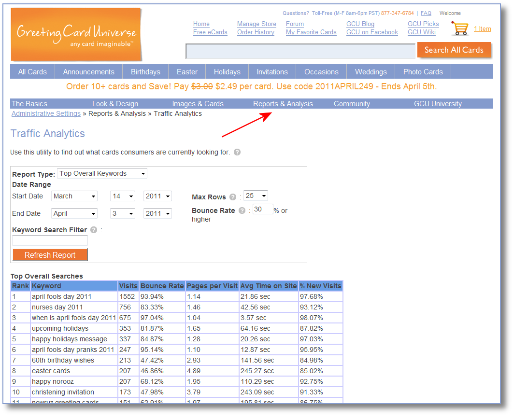Follow the Order History link

(x=256, y=32)
